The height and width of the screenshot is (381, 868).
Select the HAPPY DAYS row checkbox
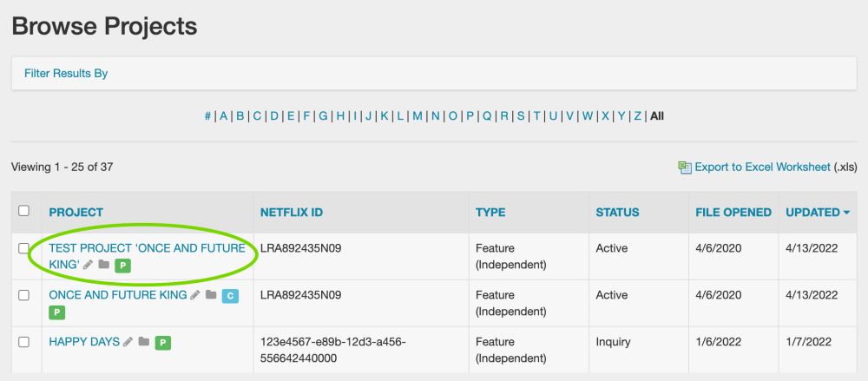click(x=24, y=342)
